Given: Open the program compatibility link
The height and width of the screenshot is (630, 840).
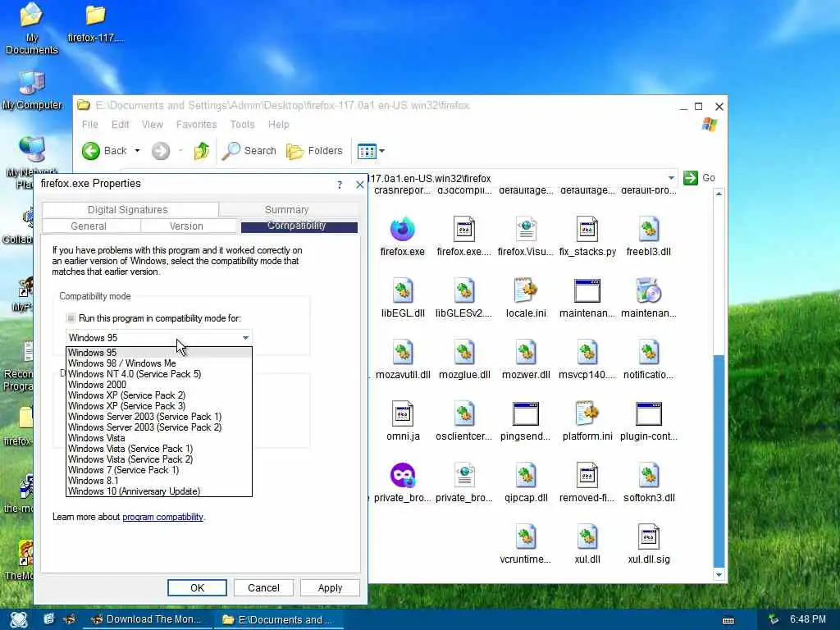Looking at the screenshot, I should (163, 517).
